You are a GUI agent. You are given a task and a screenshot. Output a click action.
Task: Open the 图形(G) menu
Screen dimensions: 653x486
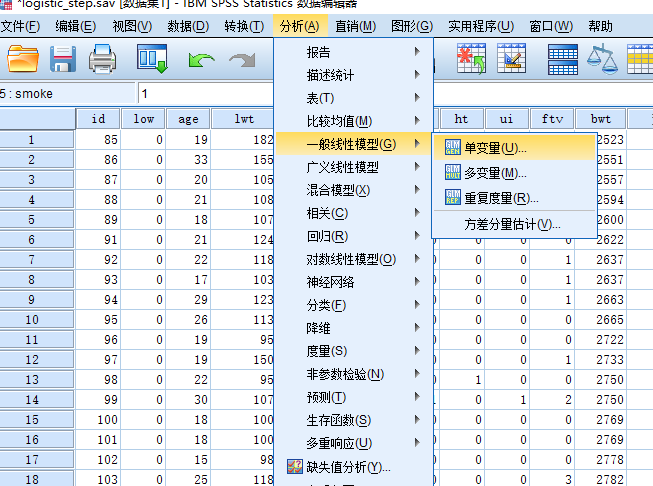pos(412,26)
